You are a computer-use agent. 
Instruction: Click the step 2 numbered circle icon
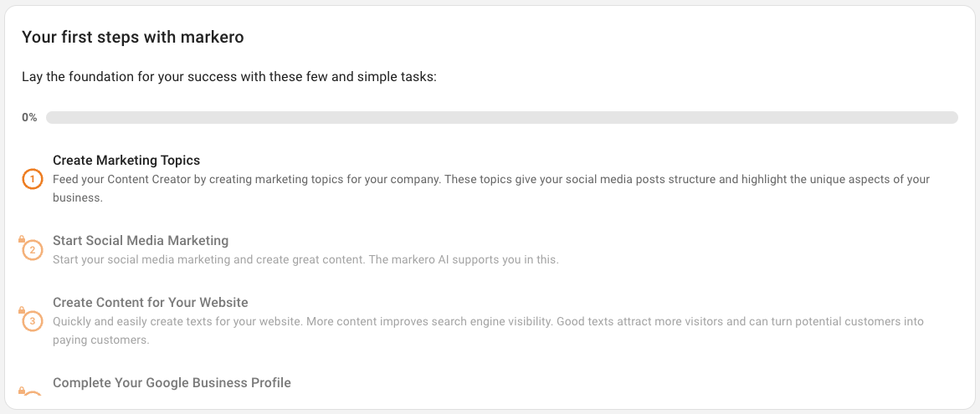tap(33, 251)
